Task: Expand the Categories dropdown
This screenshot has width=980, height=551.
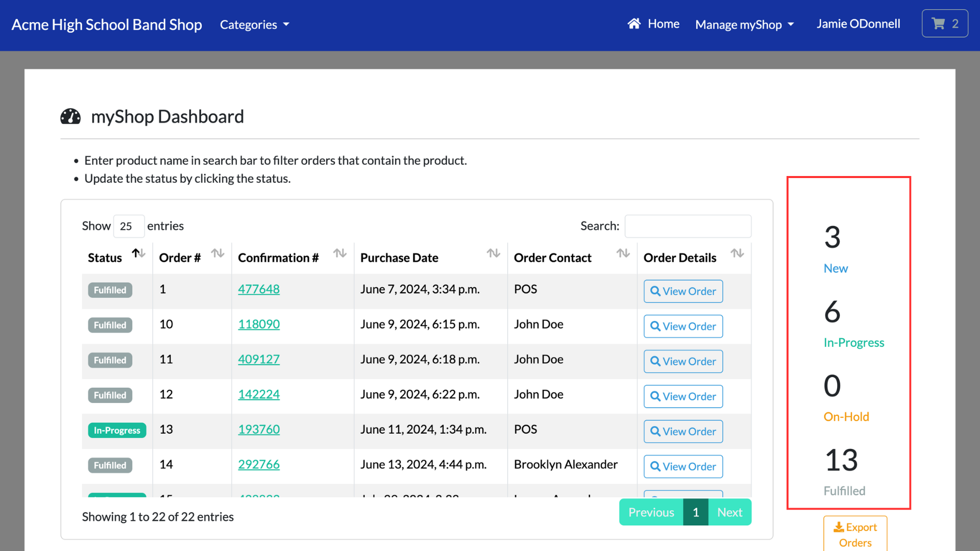Action: coord(254,24)
